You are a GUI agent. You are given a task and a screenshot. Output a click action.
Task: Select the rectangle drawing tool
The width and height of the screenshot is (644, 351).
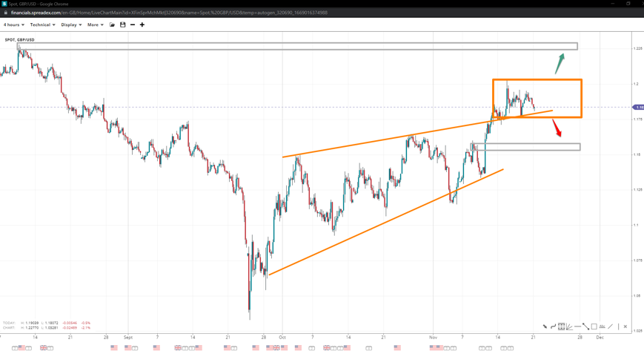click(x=594, y=327)
